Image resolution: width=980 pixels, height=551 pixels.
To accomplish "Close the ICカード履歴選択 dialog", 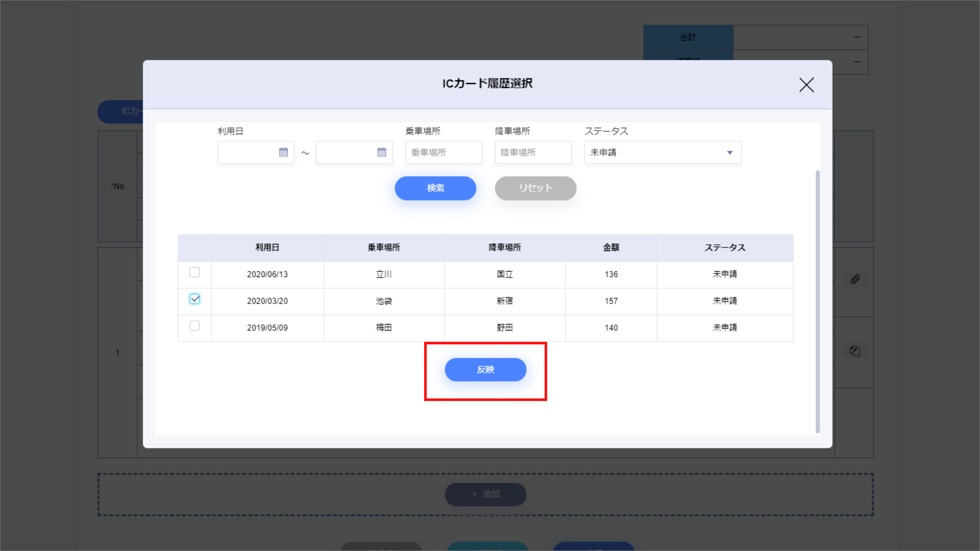I will click(806, 85).
